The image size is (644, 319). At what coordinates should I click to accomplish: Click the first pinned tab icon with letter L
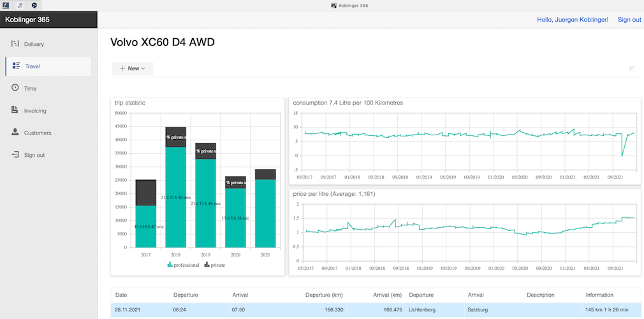[x=6, y=5]
